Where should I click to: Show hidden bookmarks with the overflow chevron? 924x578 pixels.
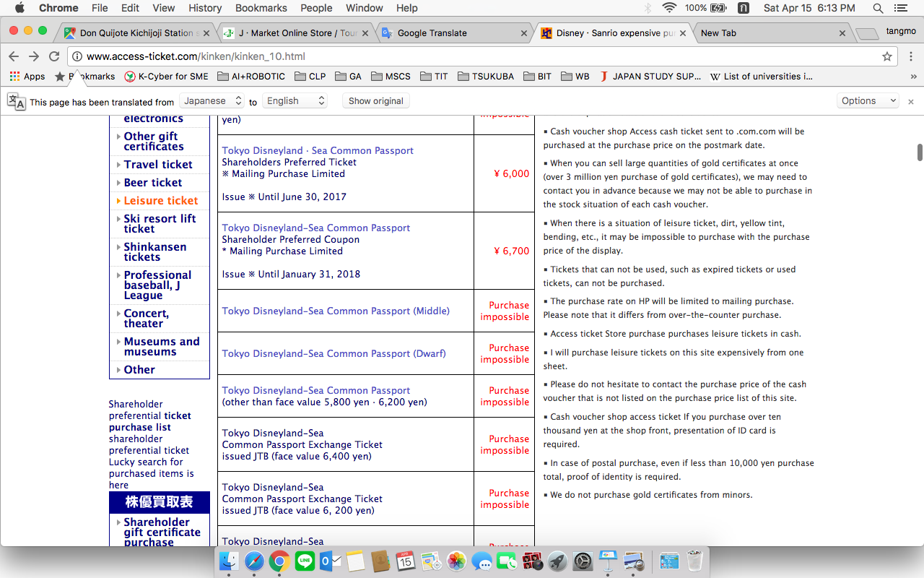coord(913,77)
